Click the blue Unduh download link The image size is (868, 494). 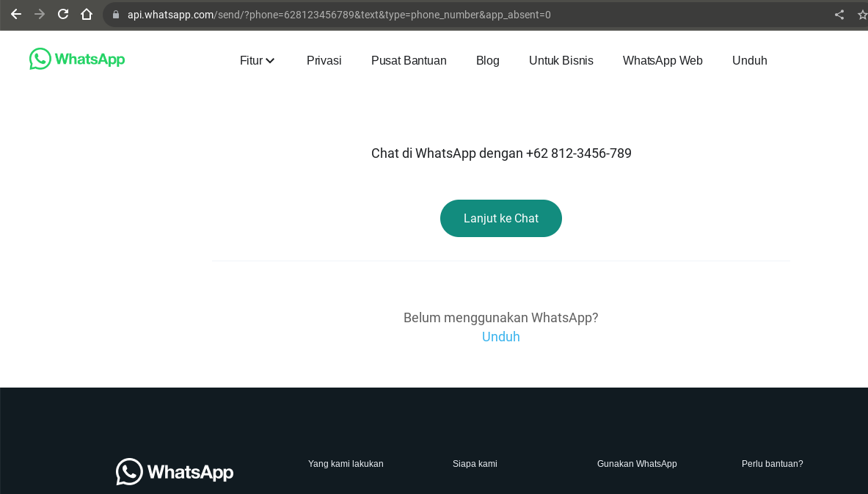tap(500, 337)
